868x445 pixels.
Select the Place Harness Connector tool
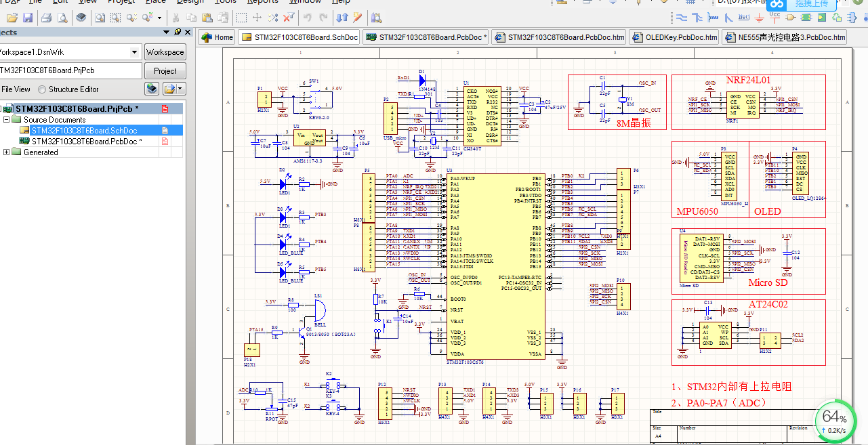(852, 18)
